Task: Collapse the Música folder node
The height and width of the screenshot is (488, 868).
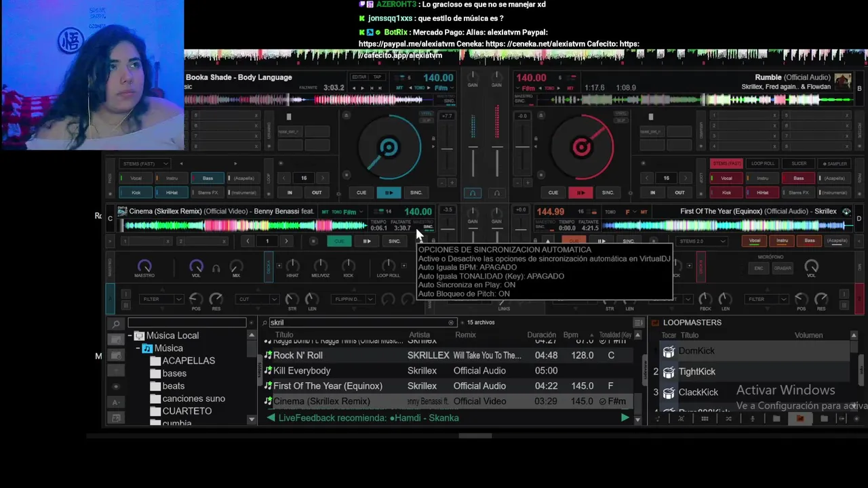Action: pos(138,348)
